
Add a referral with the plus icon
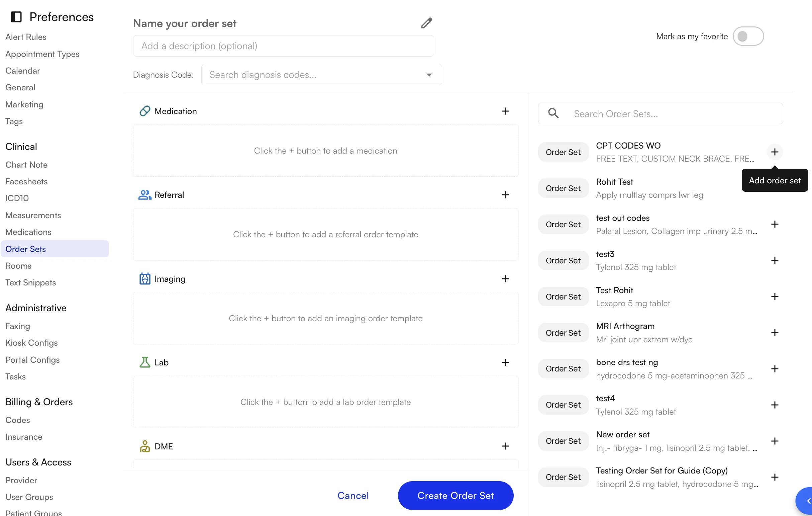tap(505, 195)
